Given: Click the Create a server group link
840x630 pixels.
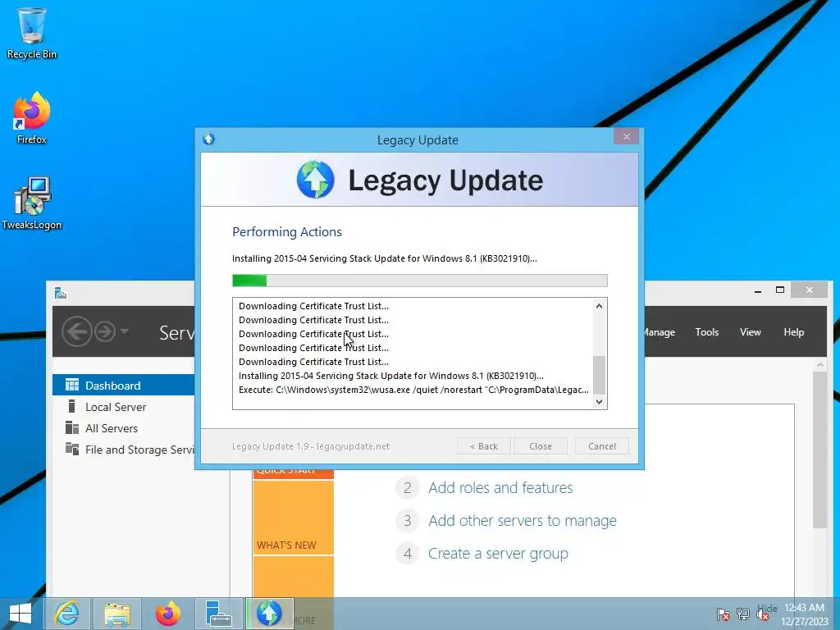Looking at the screenshot, I should [498, 554].
